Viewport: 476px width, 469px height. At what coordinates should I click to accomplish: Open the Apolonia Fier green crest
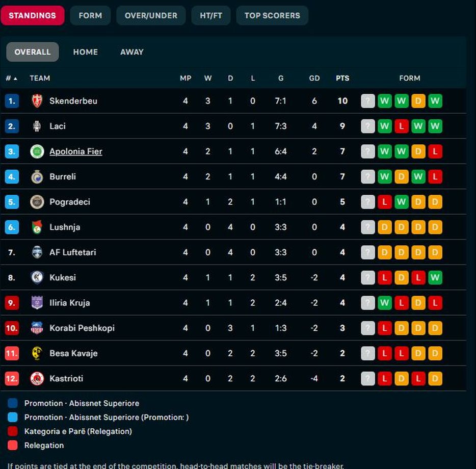[x=37, y=151]
